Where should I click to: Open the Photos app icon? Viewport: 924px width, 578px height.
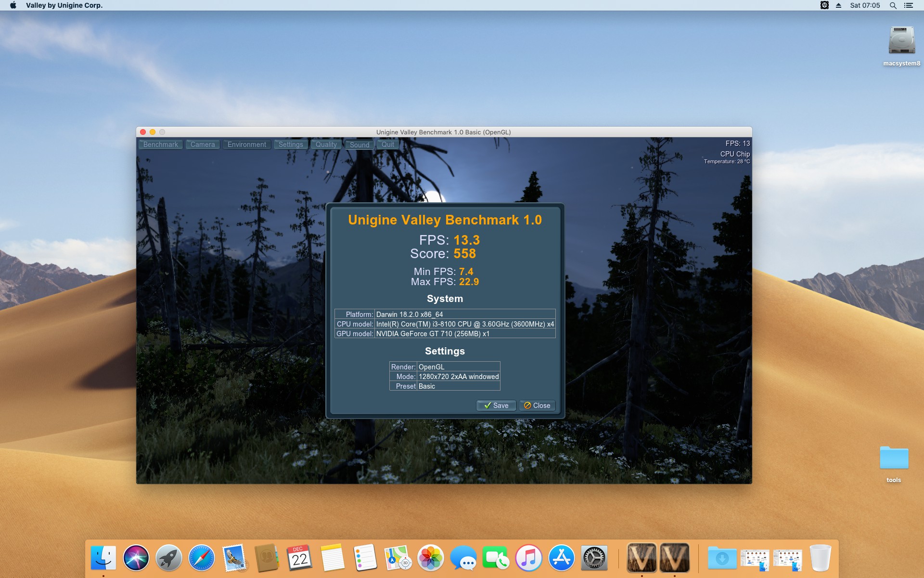[430, 558]
